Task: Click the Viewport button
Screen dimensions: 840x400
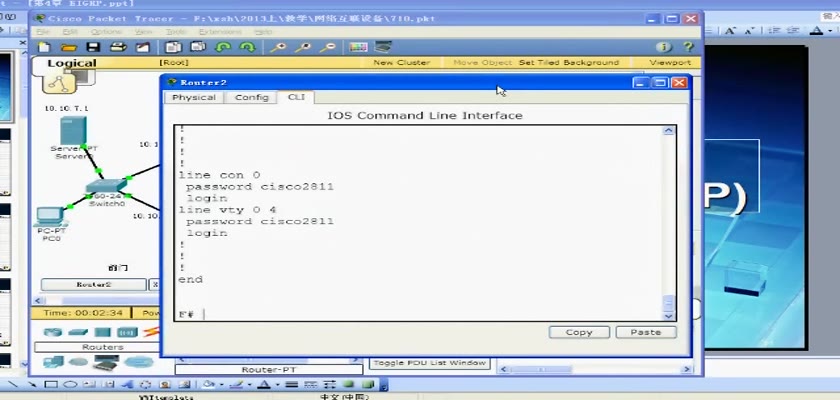Action: pyautogui.click(x=670, y=63)
